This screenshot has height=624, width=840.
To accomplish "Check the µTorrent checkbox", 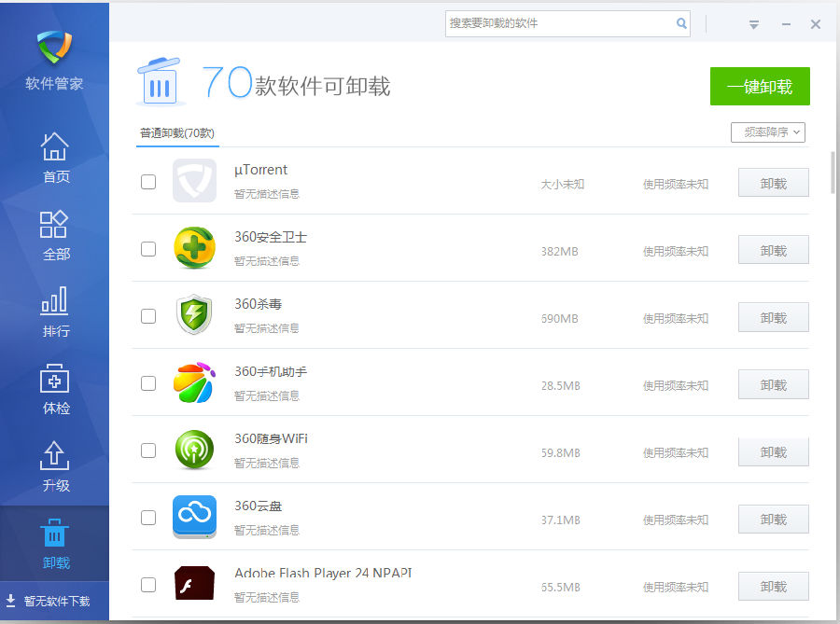I will (148, 182).
